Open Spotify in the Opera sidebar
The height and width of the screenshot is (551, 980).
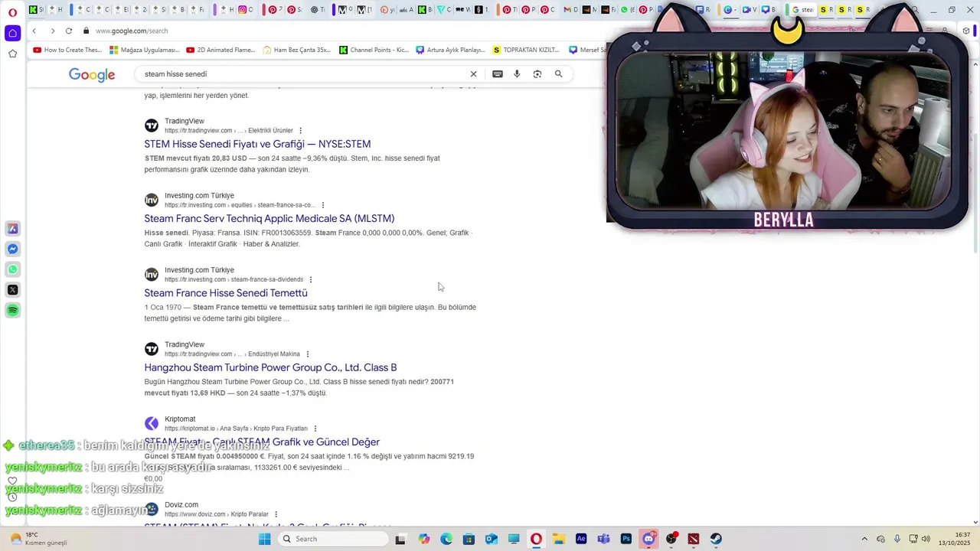click(x=12, y=310)
